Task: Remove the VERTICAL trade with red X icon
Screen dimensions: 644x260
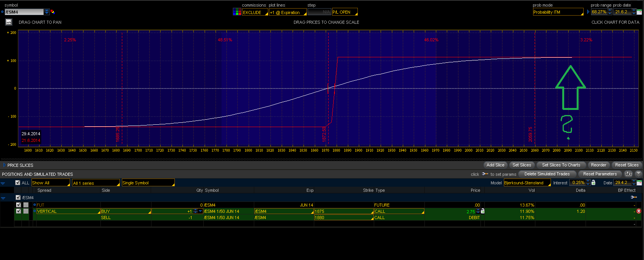Action: [639, 211]
